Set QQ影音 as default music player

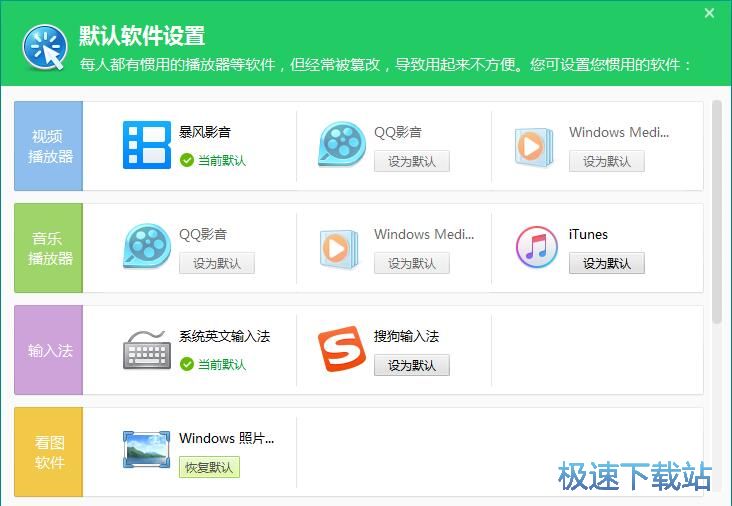tap(217, 264)
